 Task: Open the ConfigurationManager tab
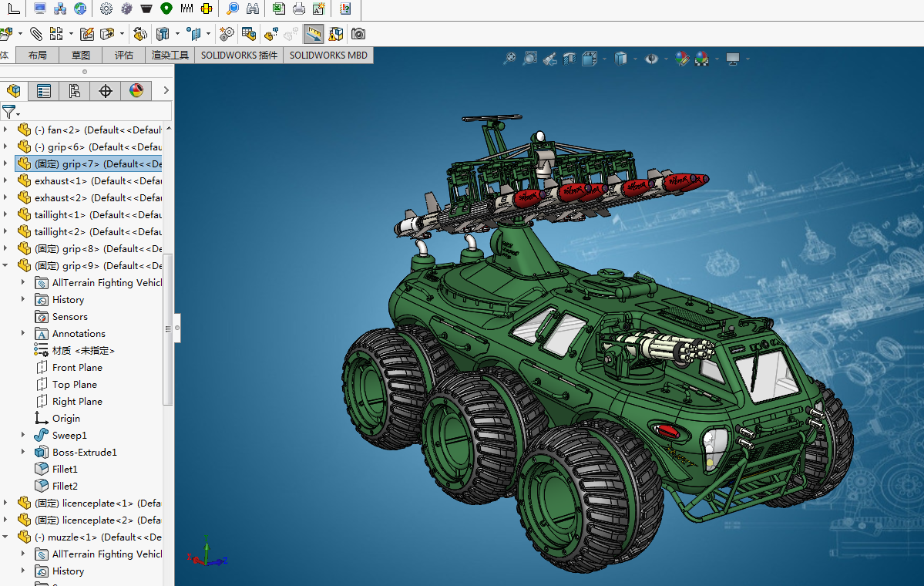(74, 91)
